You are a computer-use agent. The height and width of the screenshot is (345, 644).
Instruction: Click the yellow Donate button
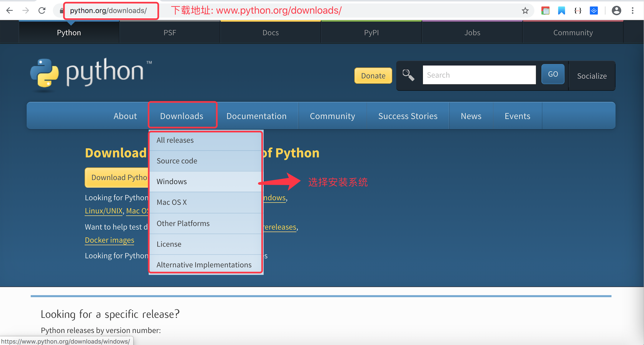(373, 76)
